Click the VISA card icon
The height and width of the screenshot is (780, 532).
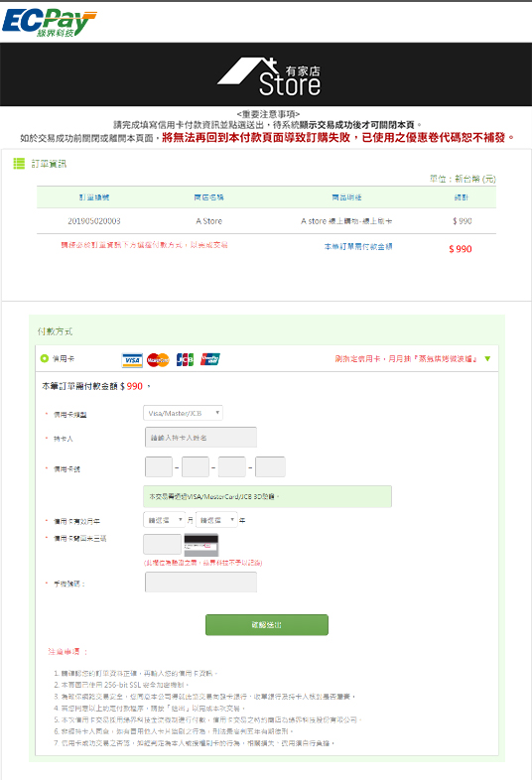tap(132, 359)
